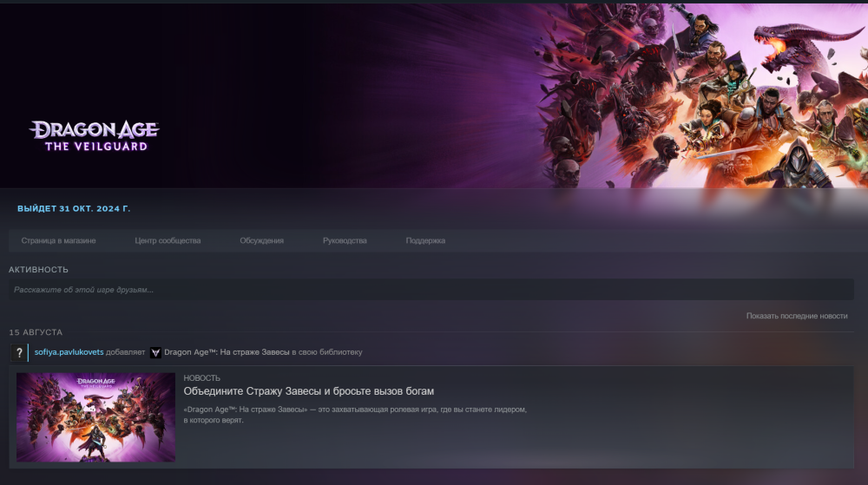Click the Выйдет 31 окт. 2024 г. release date
868x485 pixels.
point(74,209)
